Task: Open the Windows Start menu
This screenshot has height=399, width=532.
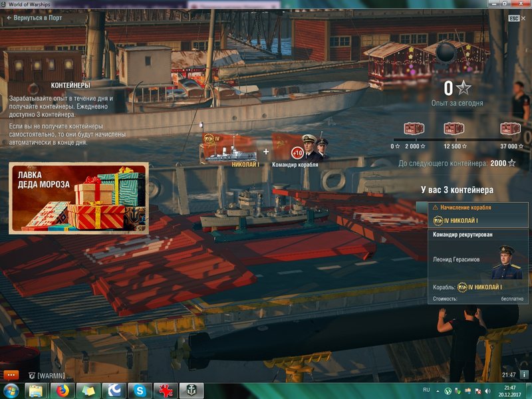Action: coord(11,391)
